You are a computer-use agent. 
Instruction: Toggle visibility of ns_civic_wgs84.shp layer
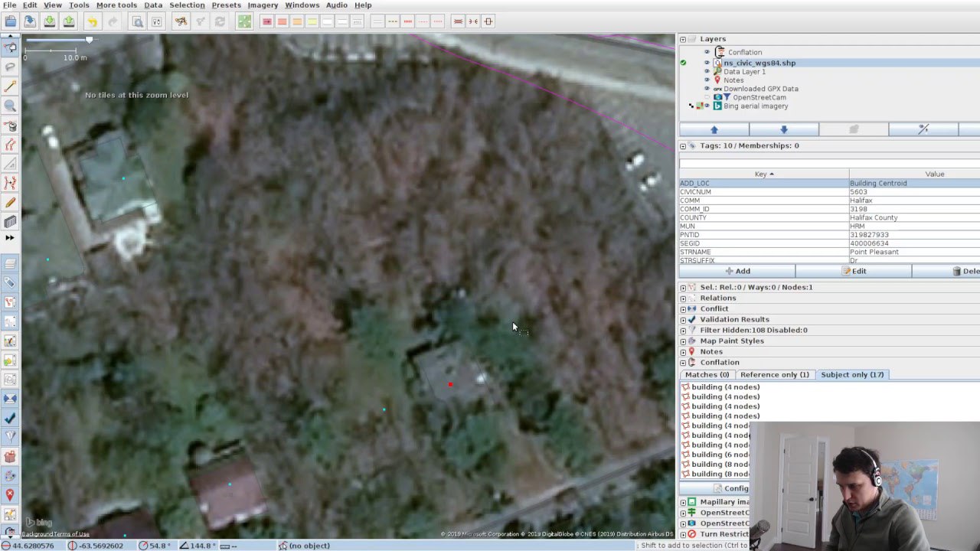coord(707,63)
